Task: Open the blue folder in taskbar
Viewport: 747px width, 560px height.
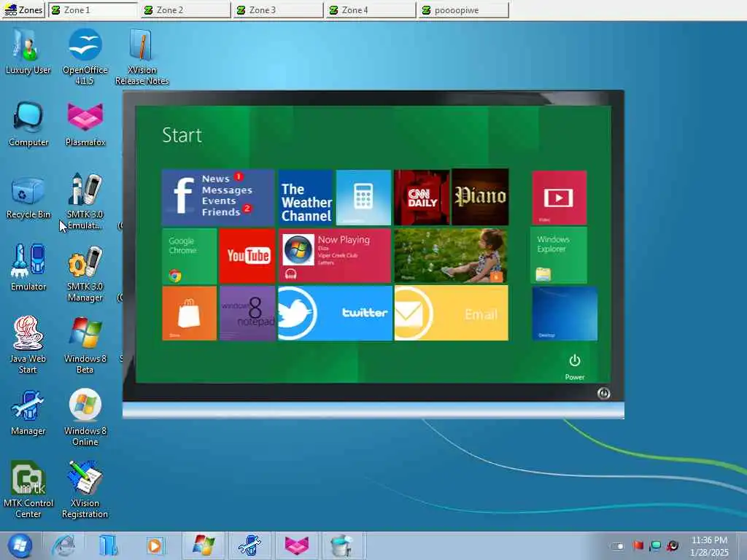Action: tap(109, 545)
